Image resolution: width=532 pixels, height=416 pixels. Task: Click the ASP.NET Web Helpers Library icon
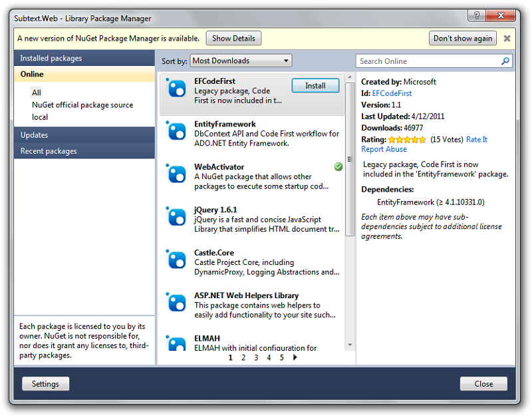[176, 302]
